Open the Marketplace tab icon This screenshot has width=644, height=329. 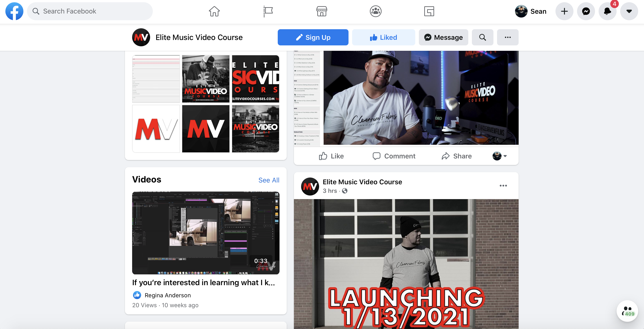click(322, 11)
